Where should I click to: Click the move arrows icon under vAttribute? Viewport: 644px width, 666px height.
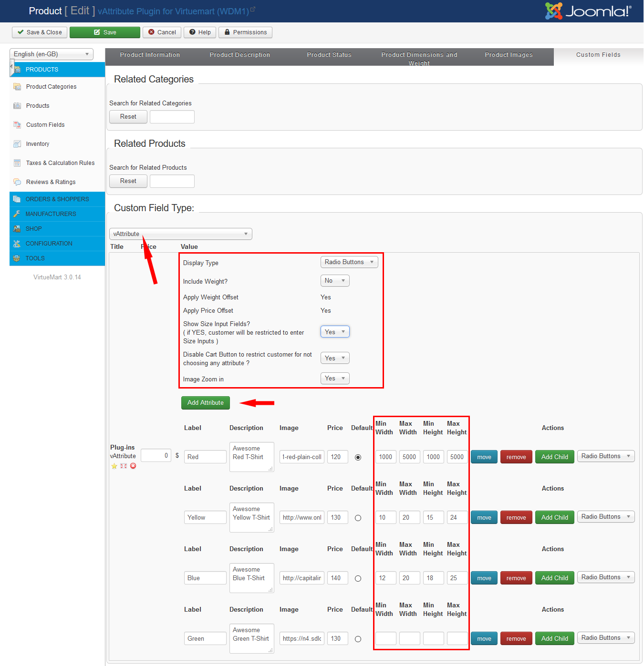coord(124,466)
